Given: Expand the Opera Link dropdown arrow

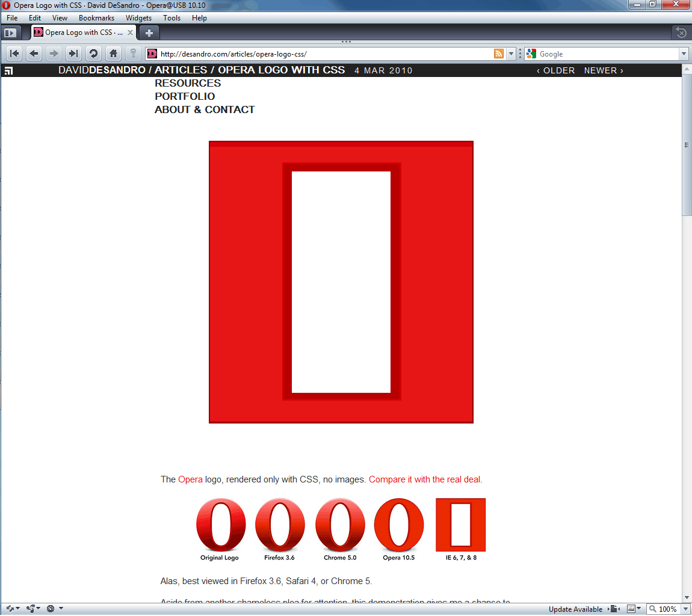Looking at the screenshot, I should [17, 609].
